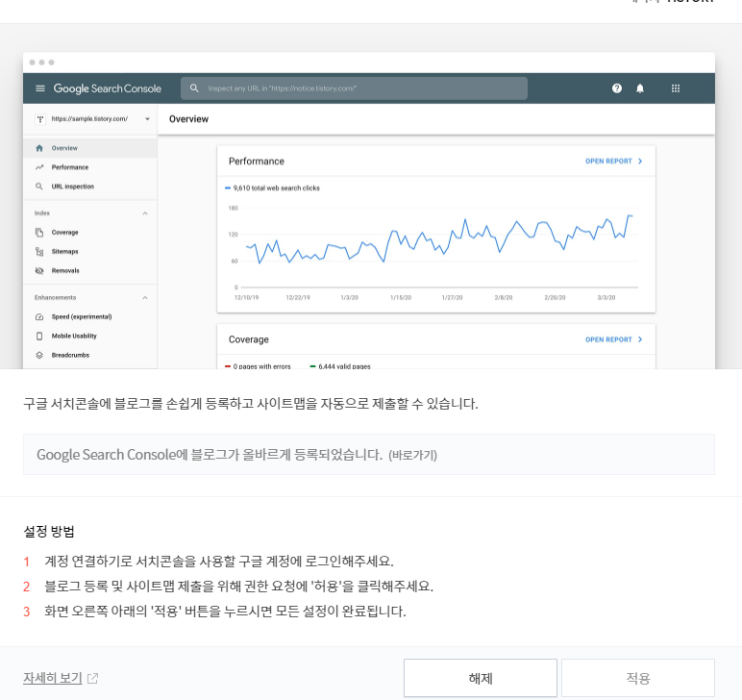
Task: Click the Index section header label
Action: click(x=42, y=213)
